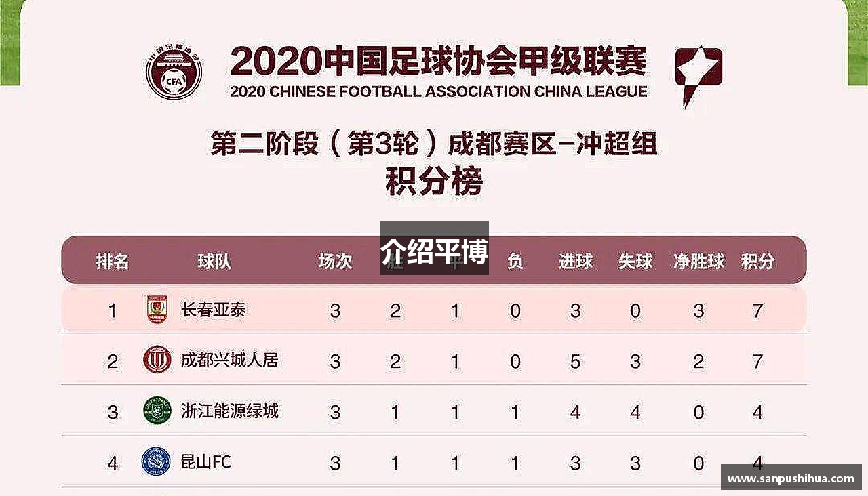Select the 长春亚泰 team name
The height and width of the screenshot is (496, 868).
(x=213, y=310)
